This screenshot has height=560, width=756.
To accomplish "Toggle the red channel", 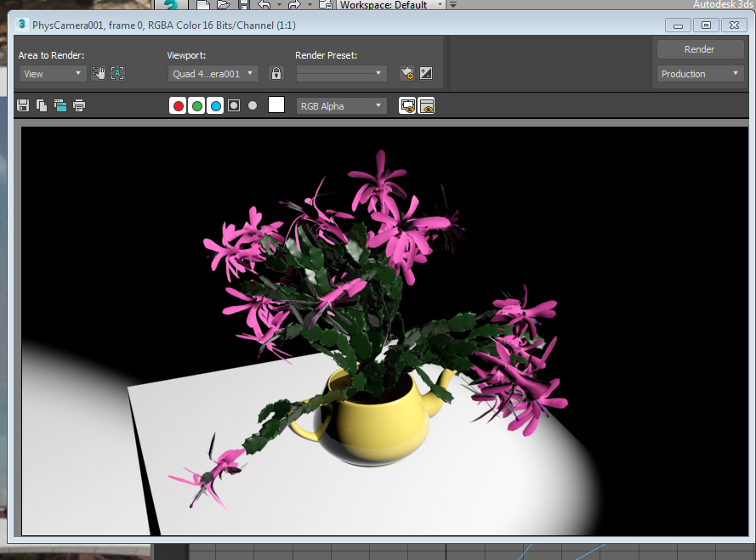I will 178,105.
